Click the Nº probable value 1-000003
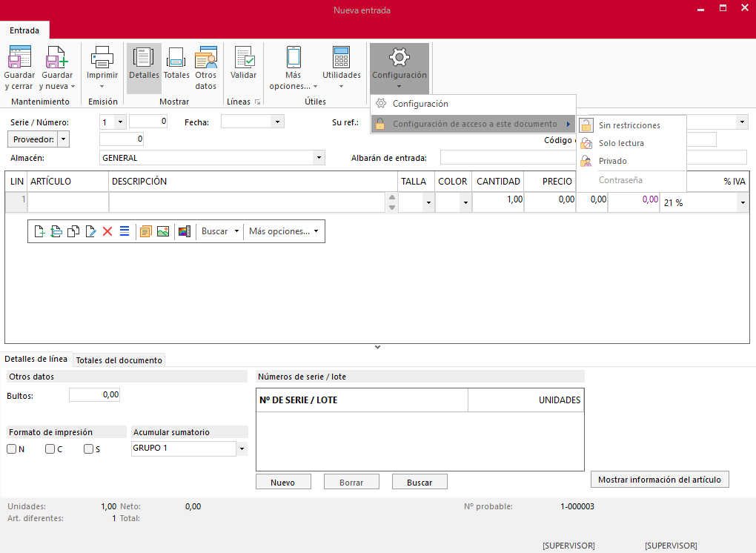This screenshot has height=553, width=756. [x=577, y=507]
